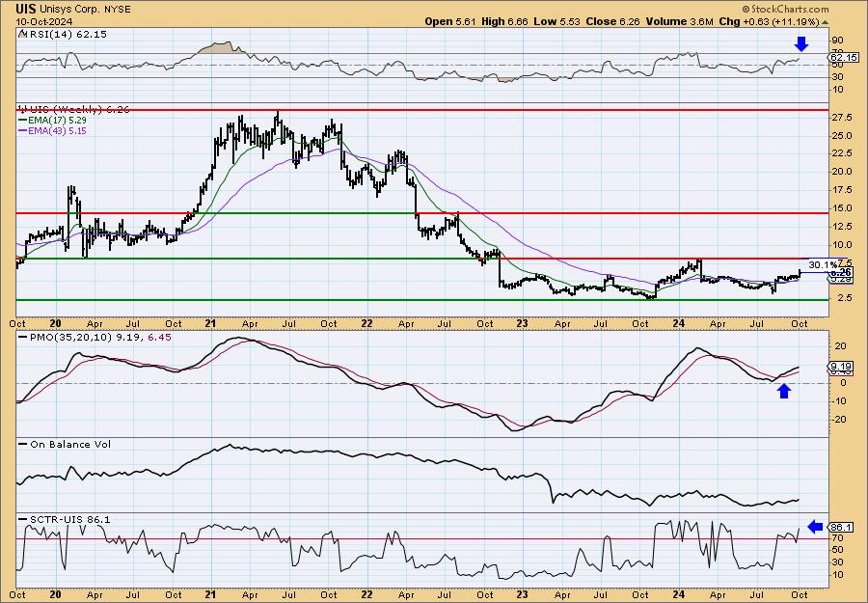
Task: Click the 9.19 PMO value tag on the axis
Action: tap(843, 366)
